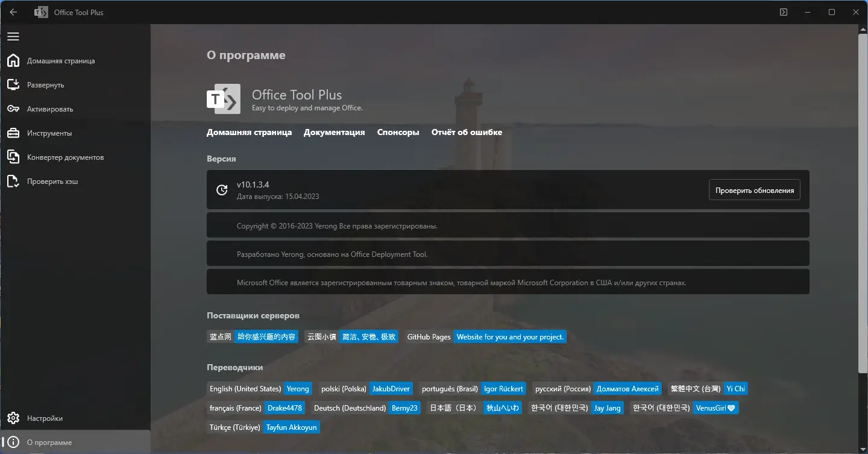
Task: Open Домашняя страница in the sidebar
Action: 75,61
